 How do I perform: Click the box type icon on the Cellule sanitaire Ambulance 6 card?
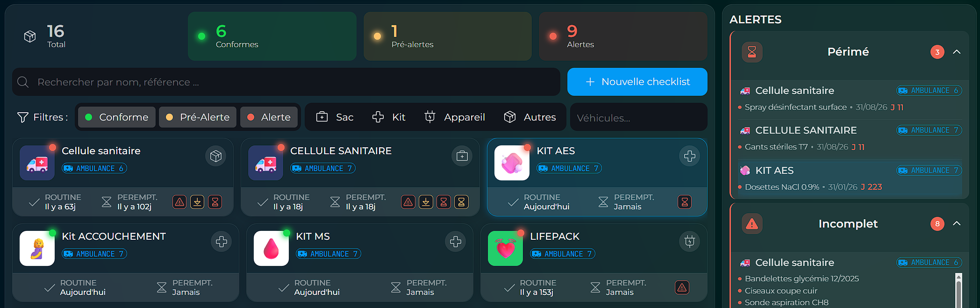pyautogui.click(x=215, y=156)
